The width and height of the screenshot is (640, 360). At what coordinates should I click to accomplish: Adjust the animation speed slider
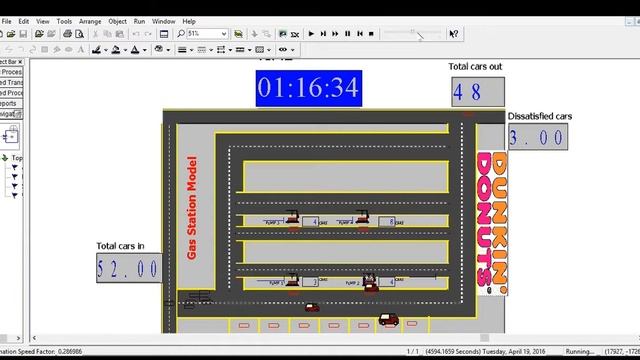pos(412,33)
